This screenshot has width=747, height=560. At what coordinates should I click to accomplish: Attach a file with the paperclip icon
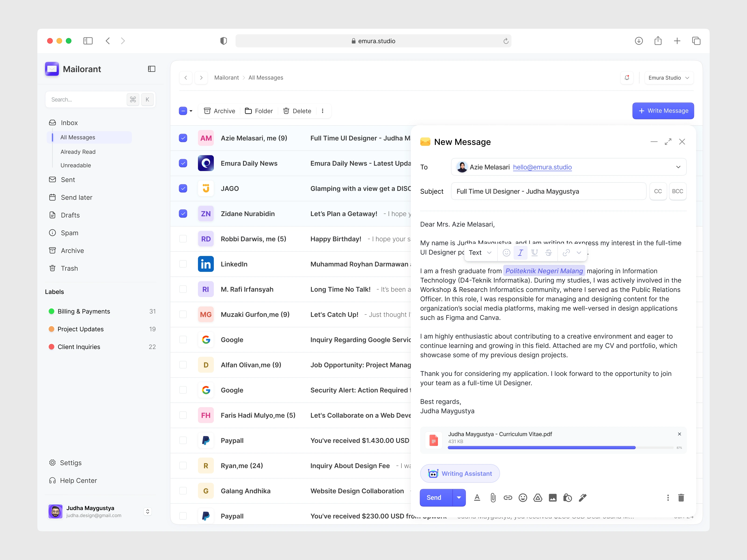tap(493, 497)
